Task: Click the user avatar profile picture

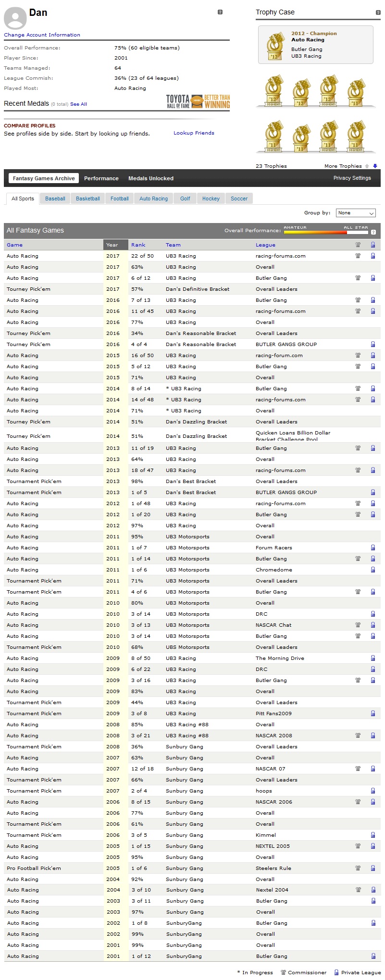Action: click(x=15, y=18)
